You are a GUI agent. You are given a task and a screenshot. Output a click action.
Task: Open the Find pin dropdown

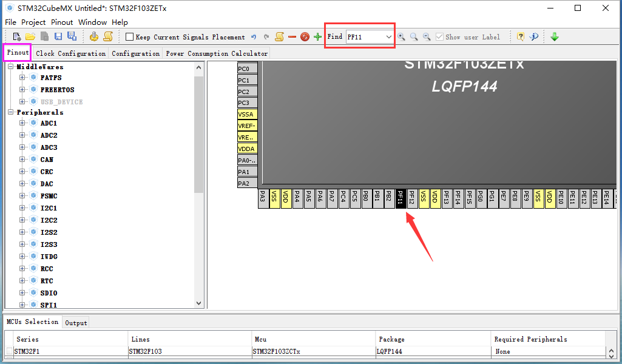click(389, 37)
